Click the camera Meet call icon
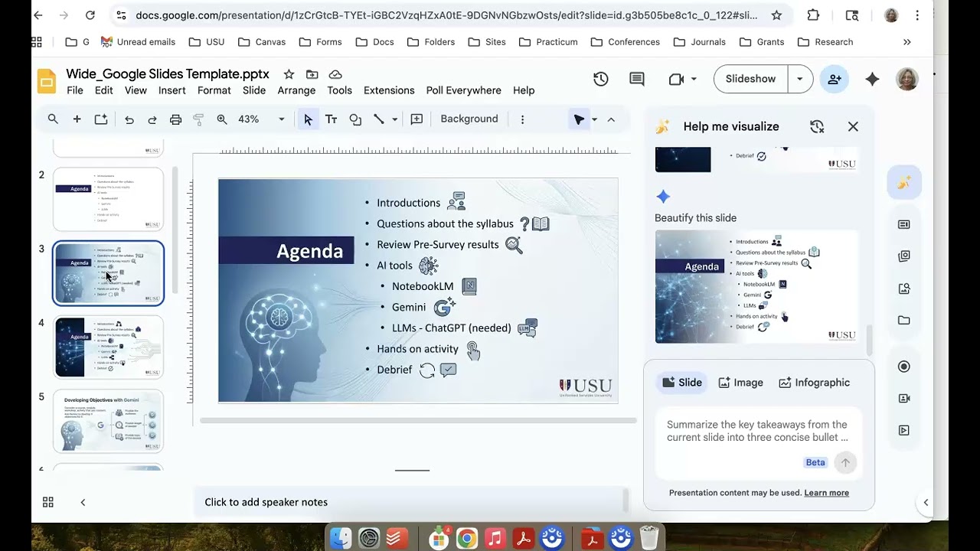Viewport: 980px width, 551px height. tap(676, 79)
